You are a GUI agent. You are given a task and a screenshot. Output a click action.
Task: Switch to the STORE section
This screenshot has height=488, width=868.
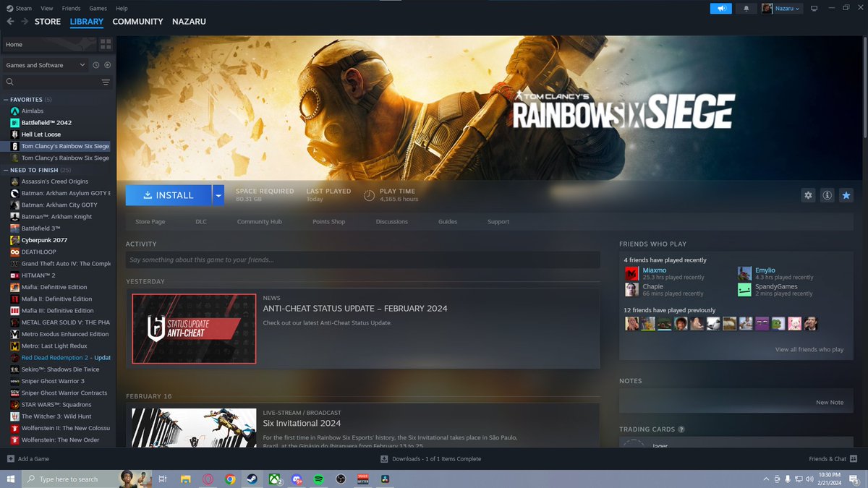coord(48,22)
